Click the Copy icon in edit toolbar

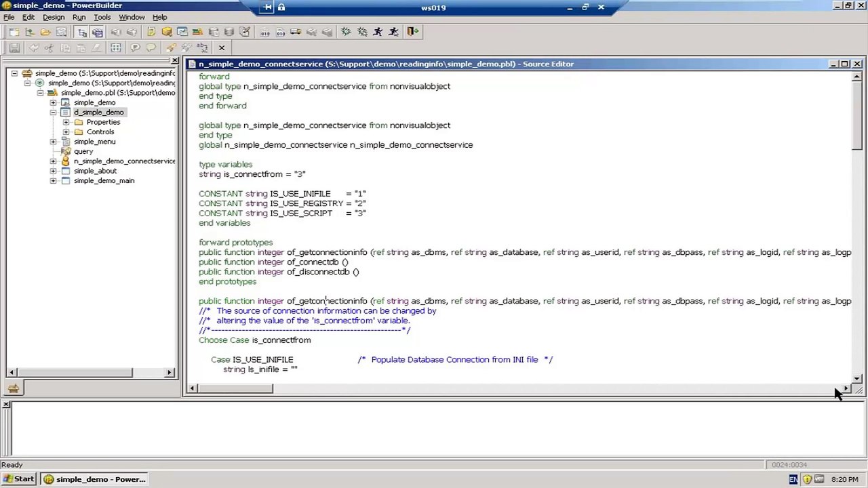(65, 47)
